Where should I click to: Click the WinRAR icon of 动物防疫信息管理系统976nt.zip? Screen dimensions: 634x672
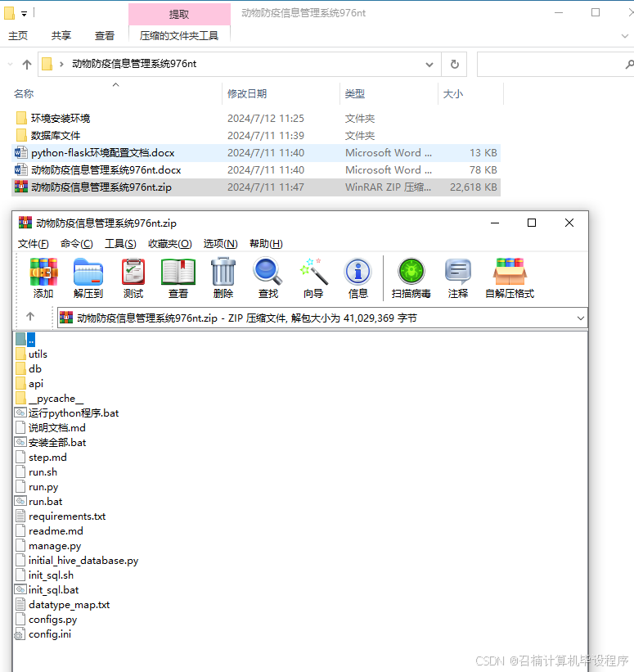pyautogui.click(x=21, y=187)
